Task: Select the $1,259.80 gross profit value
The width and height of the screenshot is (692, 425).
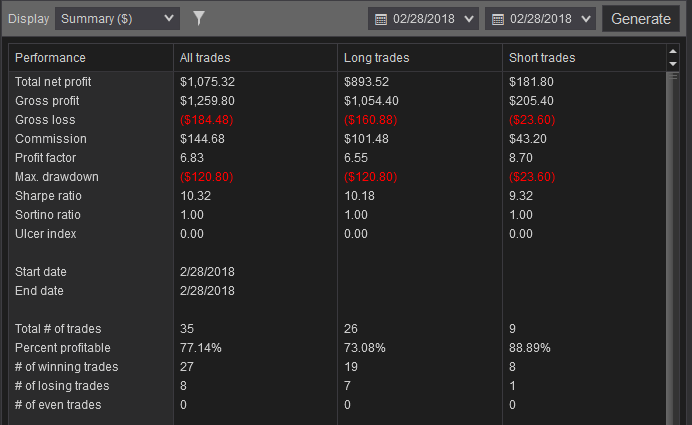Action: click(207, 101)
